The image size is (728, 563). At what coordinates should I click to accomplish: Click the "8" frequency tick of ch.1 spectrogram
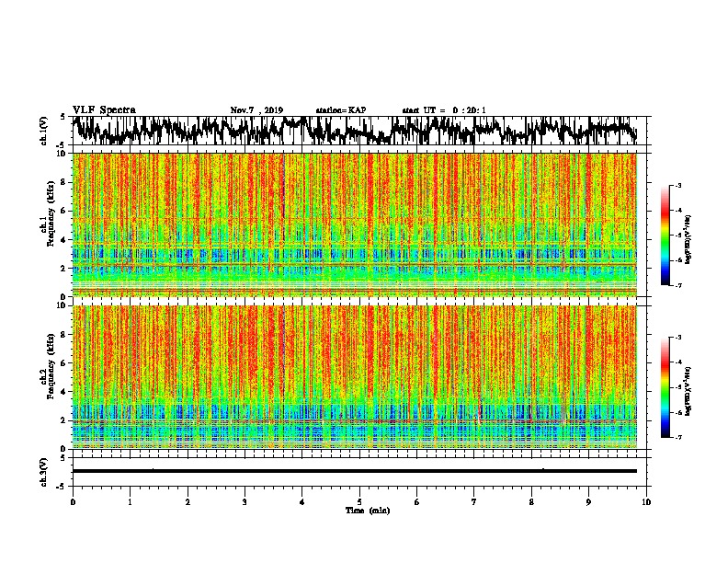tap(64, 182)
